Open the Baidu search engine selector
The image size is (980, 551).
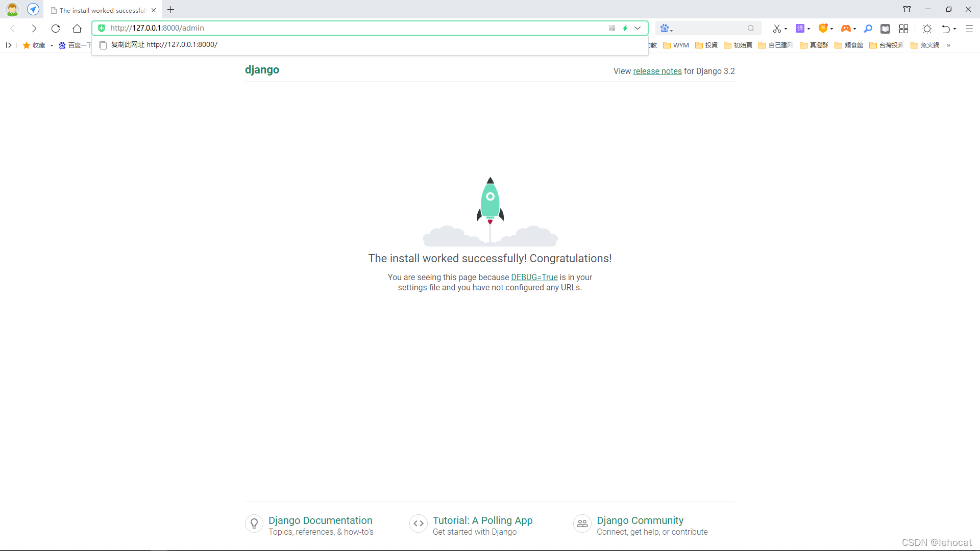(x=666, y=28)
